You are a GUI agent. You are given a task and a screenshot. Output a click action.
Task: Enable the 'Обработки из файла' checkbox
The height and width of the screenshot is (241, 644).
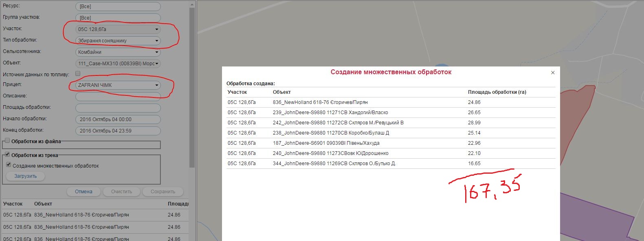tap(7, 141)
